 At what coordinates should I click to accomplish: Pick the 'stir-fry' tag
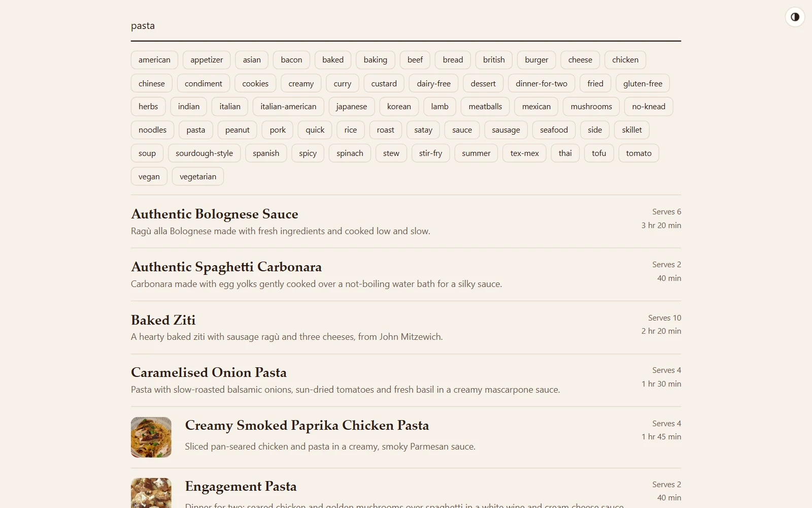(x=430, y=153)
